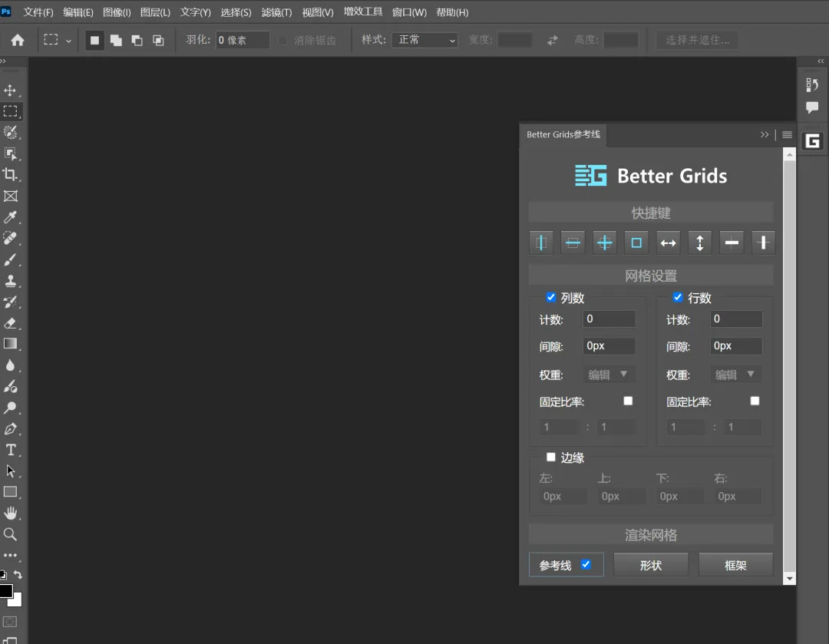Viewport: 829px width, 644px height.
Task: Open Better Grids panel flyout menu
Action: 787,135
